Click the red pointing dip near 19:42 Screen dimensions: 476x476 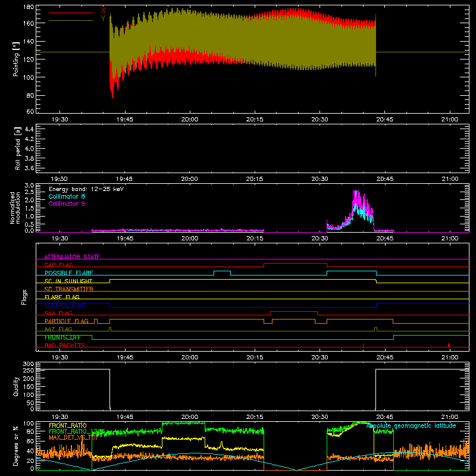112,91
